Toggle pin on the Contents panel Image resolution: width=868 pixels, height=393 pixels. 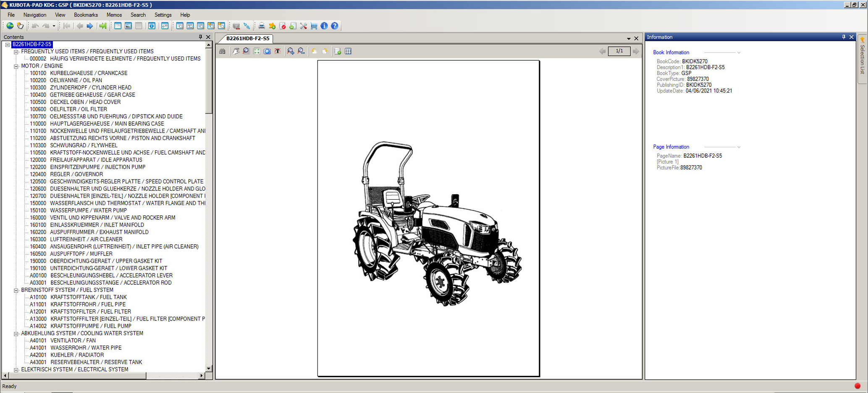(x=200, y=37)
